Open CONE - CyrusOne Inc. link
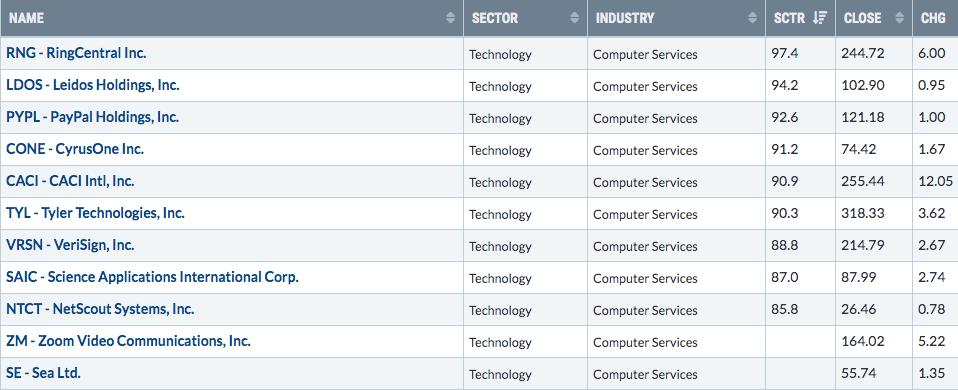Image resolution: width=958 pixels, height=390 pixels. click(x=75, y=149)
